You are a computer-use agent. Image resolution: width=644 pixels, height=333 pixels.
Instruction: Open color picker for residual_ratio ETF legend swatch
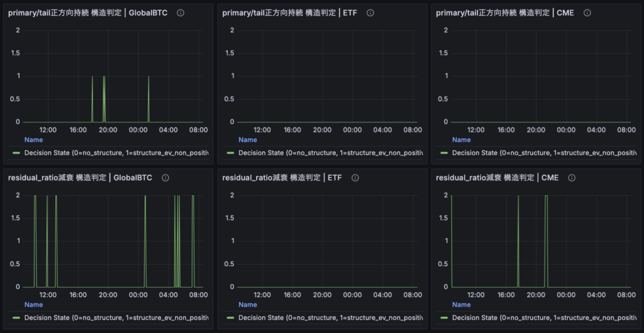pos(231,317)
